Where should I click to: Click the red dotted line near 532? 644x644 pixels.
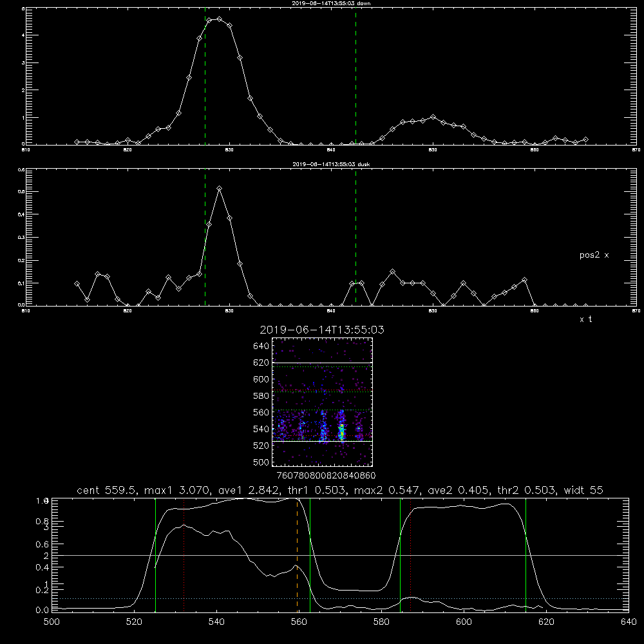[x=184, y=555]
